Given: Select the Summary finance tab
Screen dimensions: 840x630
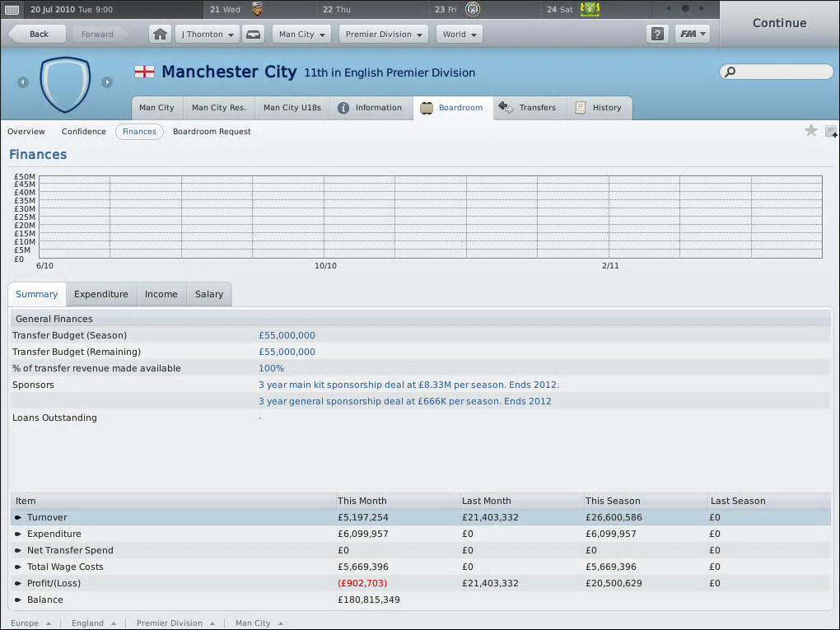Looking at the screenshot, I should (x=37, y=294).
